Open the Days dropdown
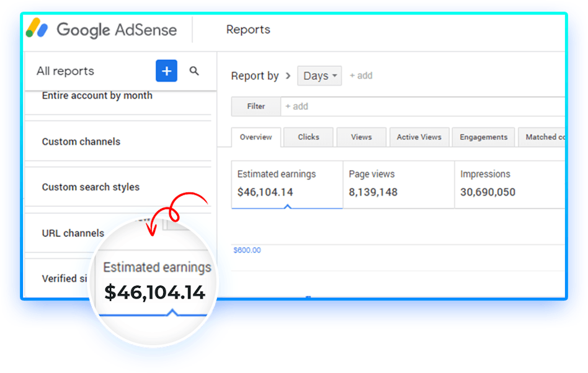Screen dimensions: 588x373 (x=319, y=76)
